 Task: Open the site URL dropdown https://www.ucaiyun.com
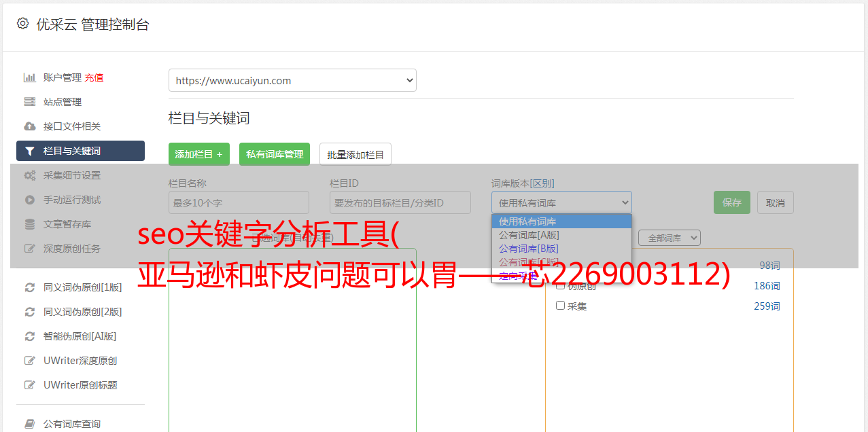pos(292,80)
